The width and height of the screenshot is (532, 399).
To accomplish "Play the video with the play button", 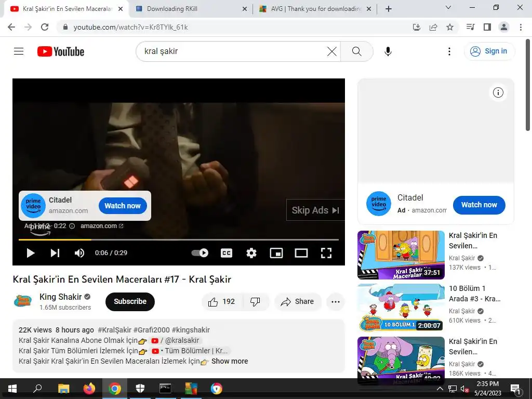I will 31,253.
